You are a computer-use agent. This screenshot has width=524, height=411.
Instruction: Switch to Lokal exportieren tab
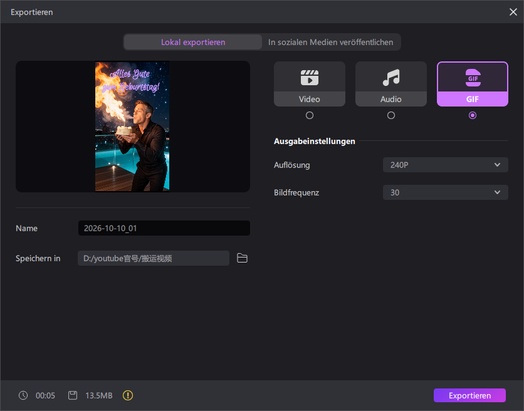click(x=193, y=42)
